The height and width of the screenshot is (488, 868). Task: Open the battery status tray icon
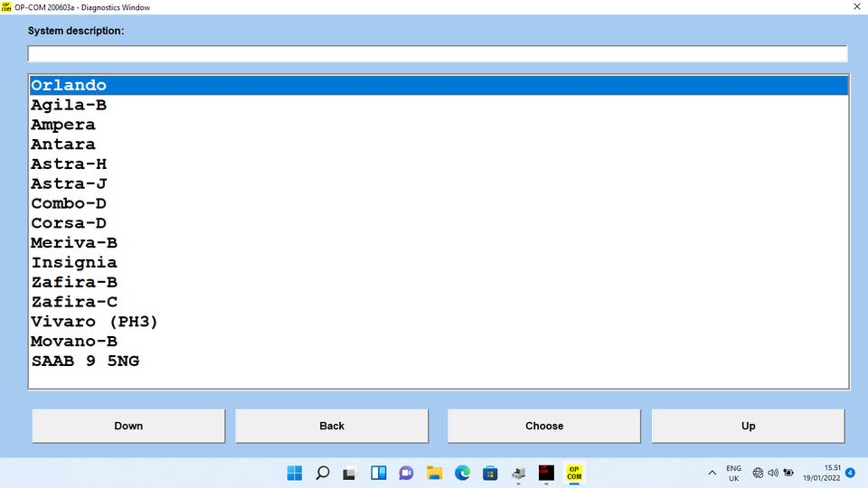pyautogui.click(x=788, y=473)
